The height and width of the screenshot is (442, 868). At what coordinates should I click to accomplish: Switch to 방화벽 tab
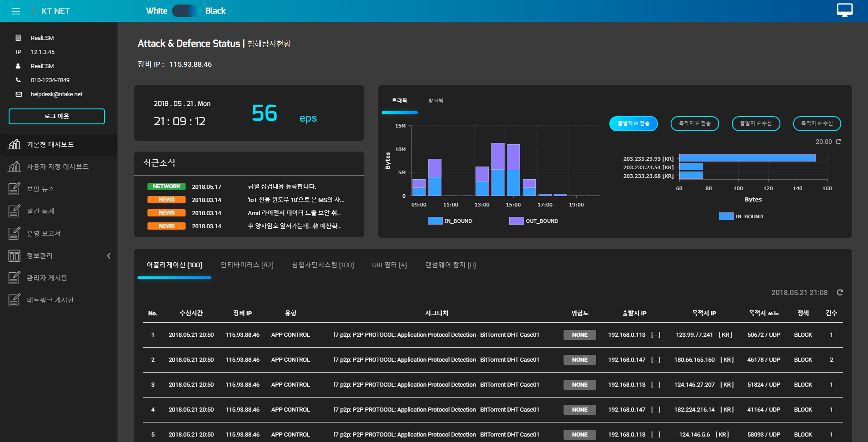pos(436,101)
